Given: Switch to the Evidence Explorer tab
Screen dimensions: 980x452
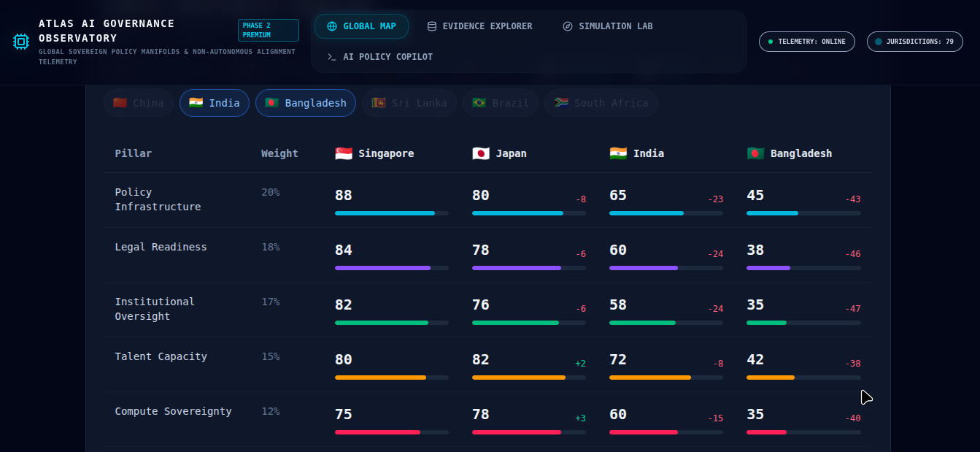Looking at the screenshot, I should click(479, 26).
